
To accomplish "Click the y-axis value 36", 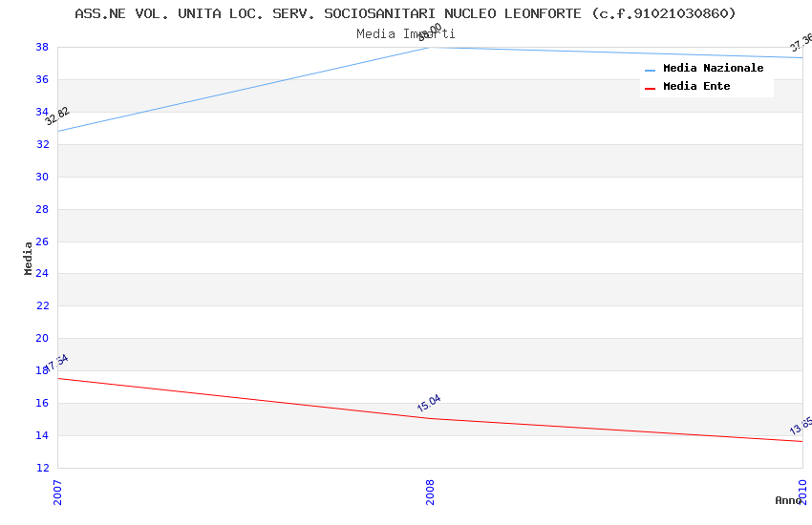I will pyautogui.click(x=42, y=79).
